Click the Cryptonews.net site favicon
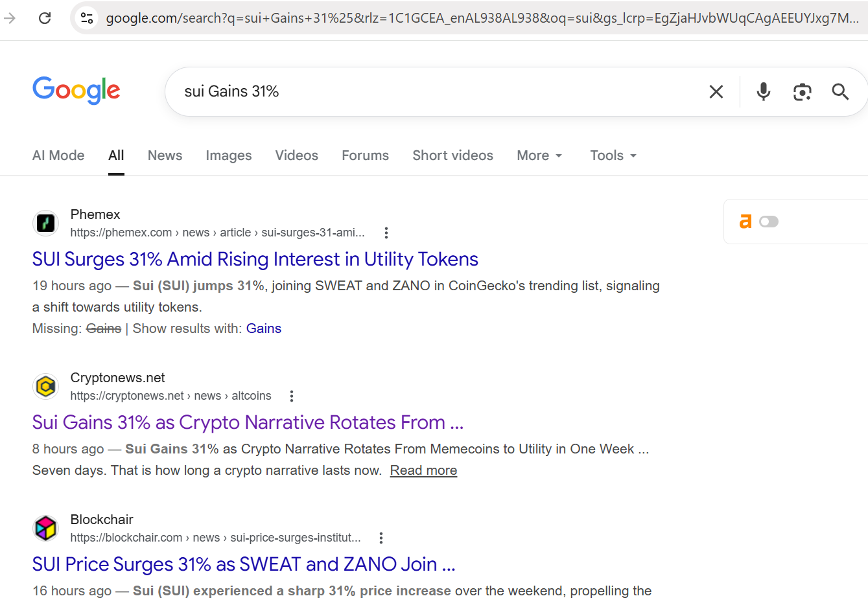868x607 pixels. [45, 387]
